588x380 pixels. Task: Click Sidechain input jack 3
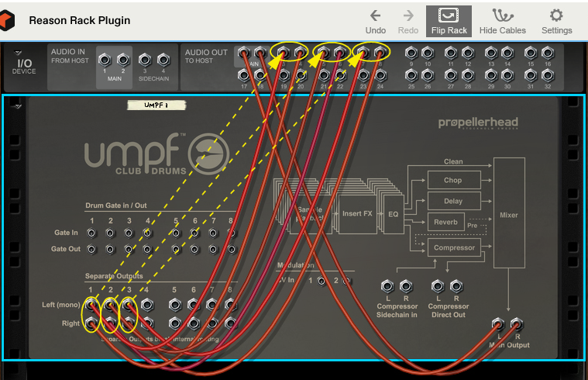click(145, 60)
